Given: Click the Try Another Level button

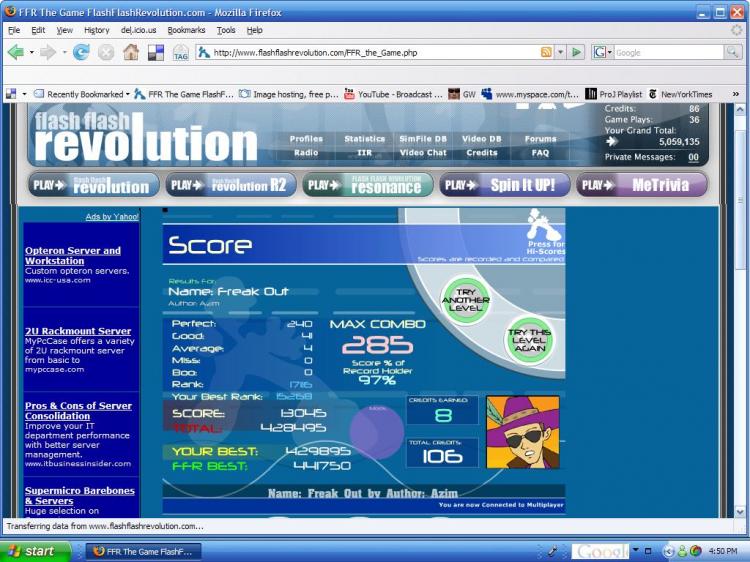Looking at the screenshot, I should (465, 300).
